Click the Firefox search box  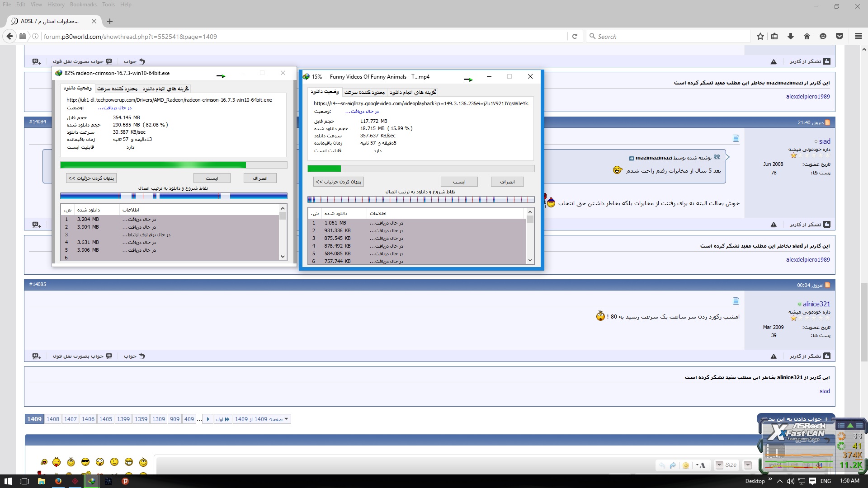(668, 36)
